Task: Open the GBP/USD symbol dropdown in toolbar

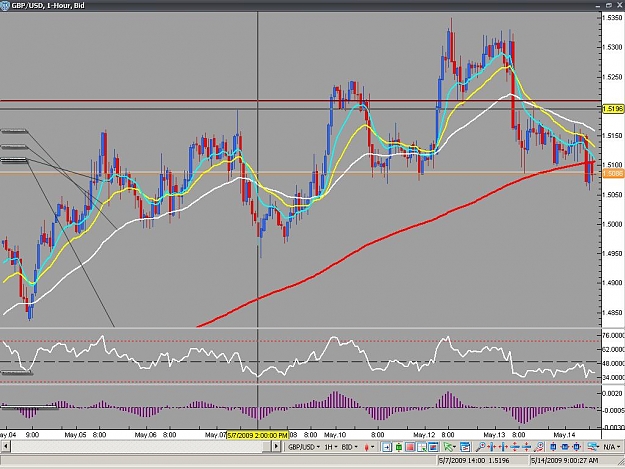Action: tap(305, 447)
